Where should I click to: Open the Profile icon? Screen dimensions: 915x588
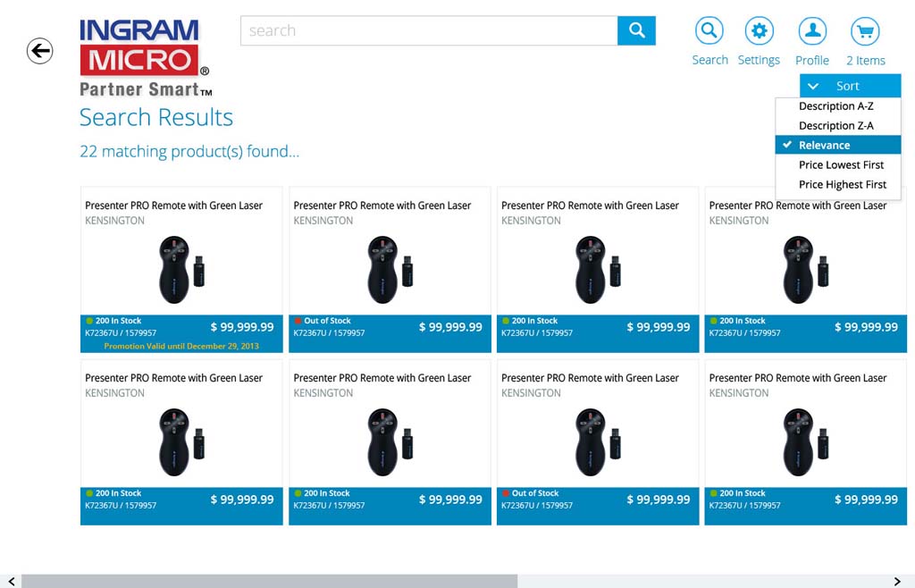click(812, 31)
